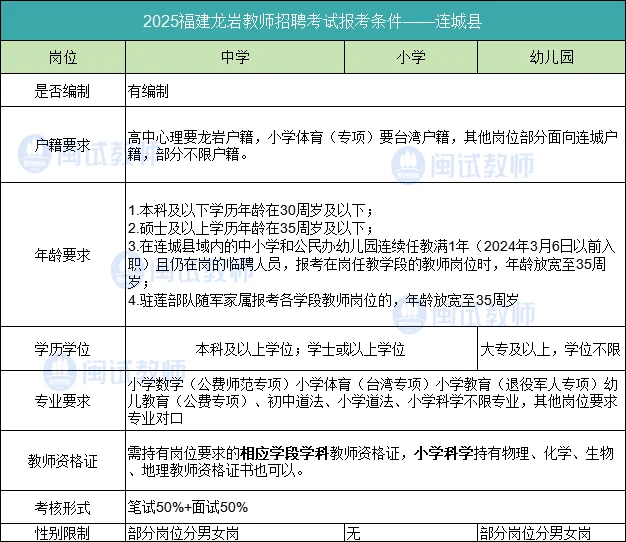Click line '3.在连城县域内的中小学和公民办幼儿园'
Screen dimensions: 626x542
(371, 264)
